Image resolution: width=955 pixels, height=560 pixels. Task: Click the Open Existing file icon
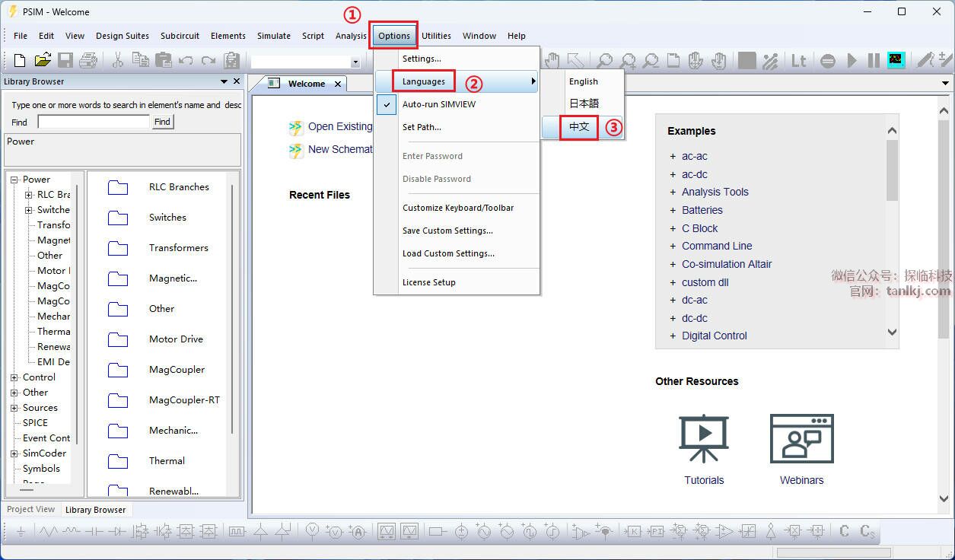296,127
